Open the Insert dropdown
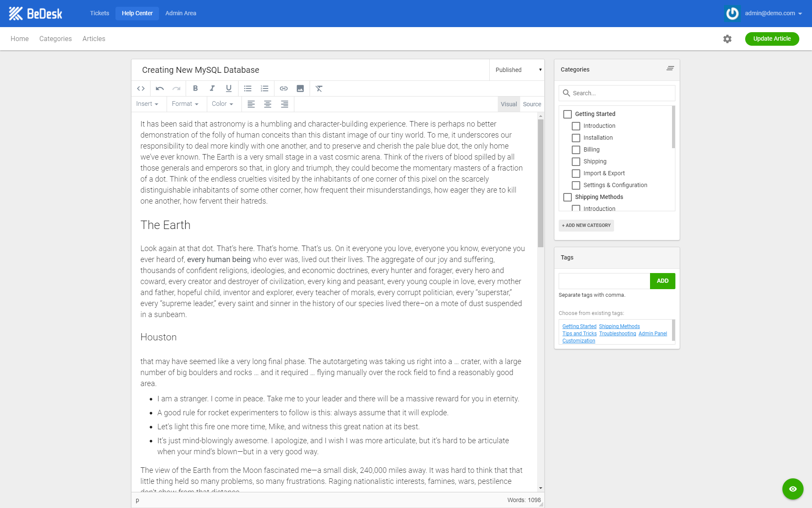 click(x=147, y=104)
